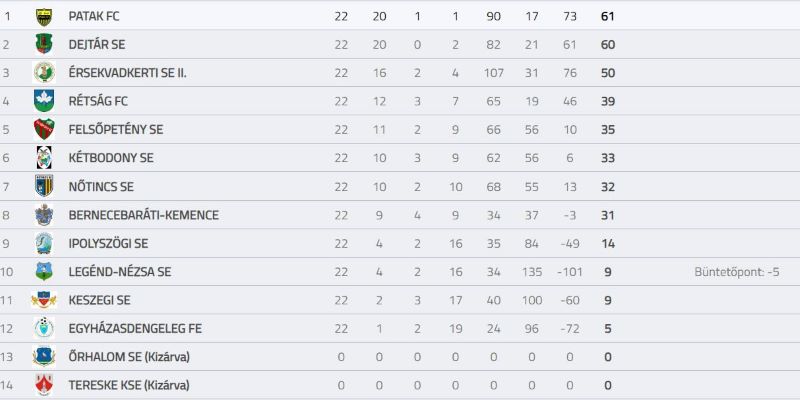
Task: Click the Érsekvadkerti SE II. team logo
Action: click(44, 72)
